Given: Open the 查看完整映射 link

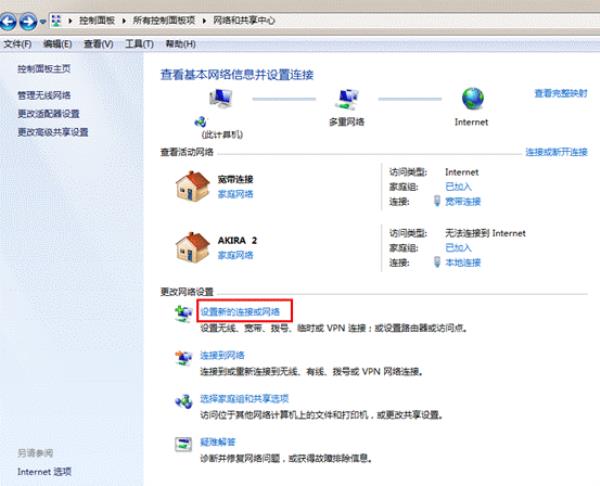Looking at the screenshot, I should pos(561,93).
